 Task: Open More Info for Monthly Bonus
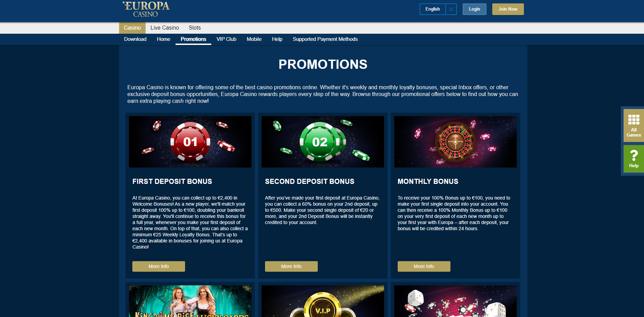424,266
